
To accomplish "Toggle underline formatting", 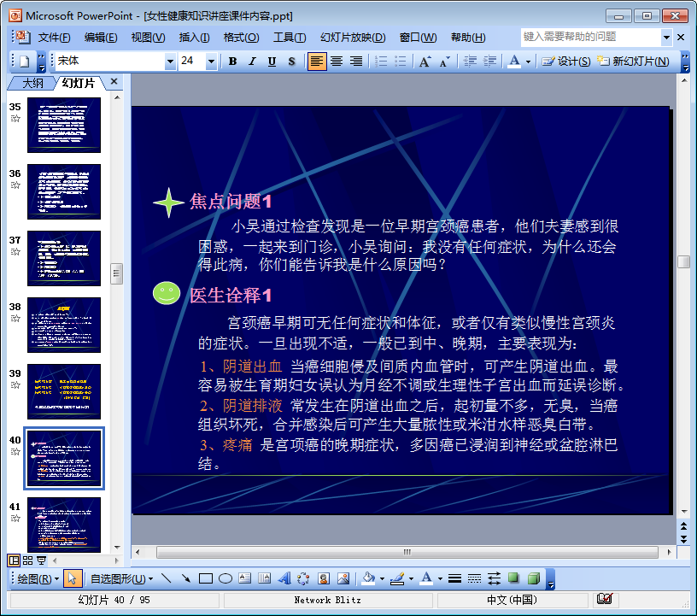I will [x=272, y=62].
